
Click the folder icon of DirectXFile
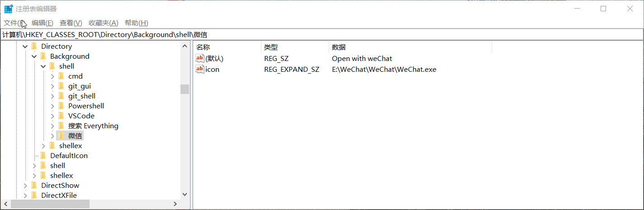34,195
